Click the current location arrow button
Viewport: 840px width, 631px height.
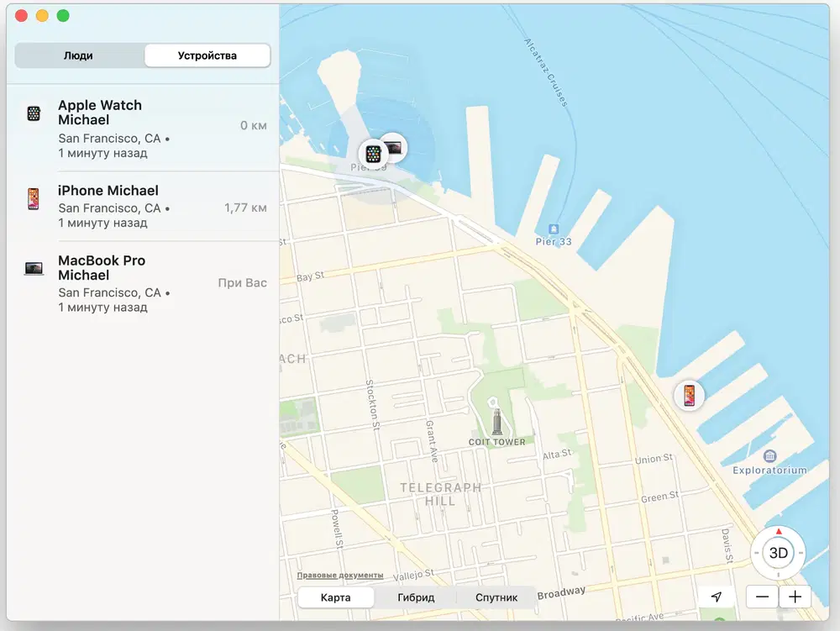(717, 597)
